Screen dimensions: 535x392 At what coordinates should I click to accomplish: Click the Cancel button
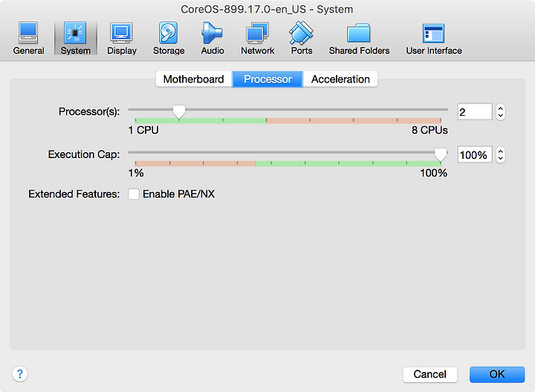coord(429,374)
